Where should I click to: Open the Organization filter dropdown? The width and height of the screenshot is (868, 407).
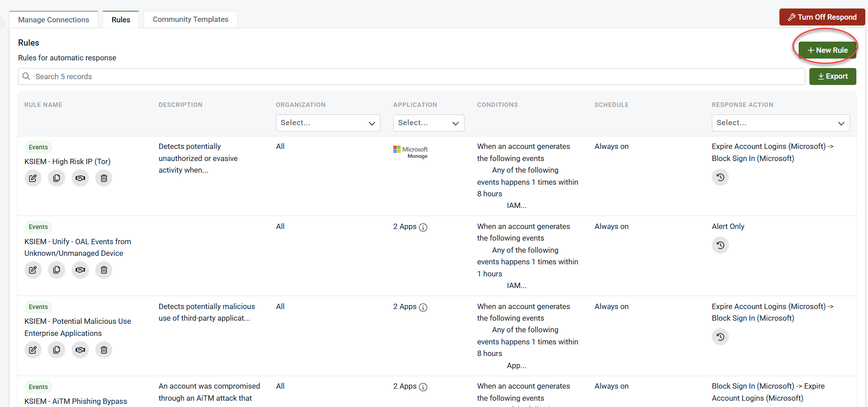tap(328, 123)
